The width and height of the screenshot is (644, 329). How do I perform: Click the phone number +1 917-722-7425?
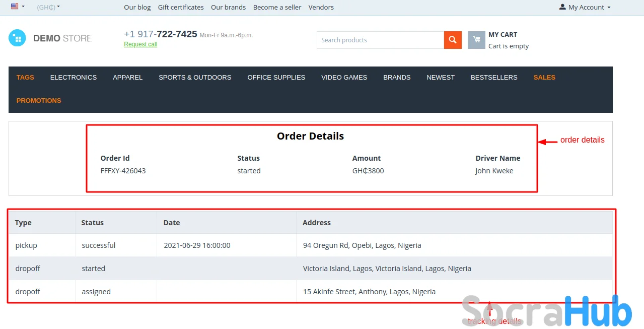161,34
